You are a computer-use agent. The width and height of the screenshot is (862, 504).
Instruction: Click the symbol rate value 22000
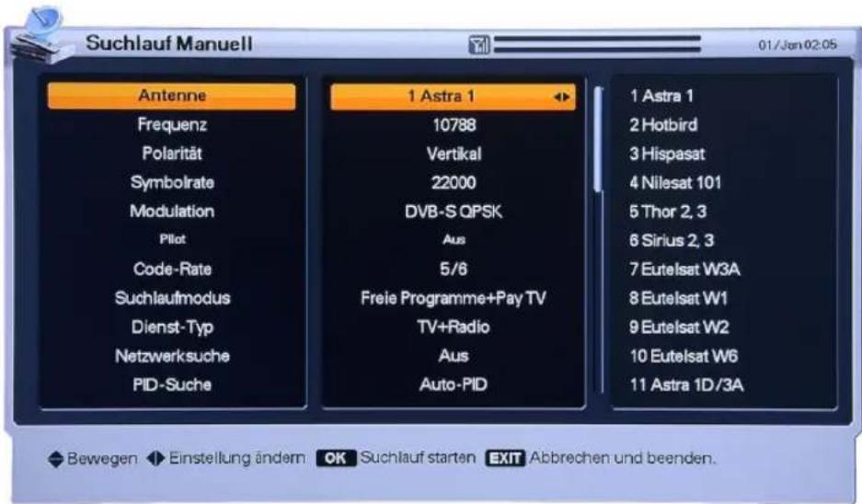tap(454, 182)
